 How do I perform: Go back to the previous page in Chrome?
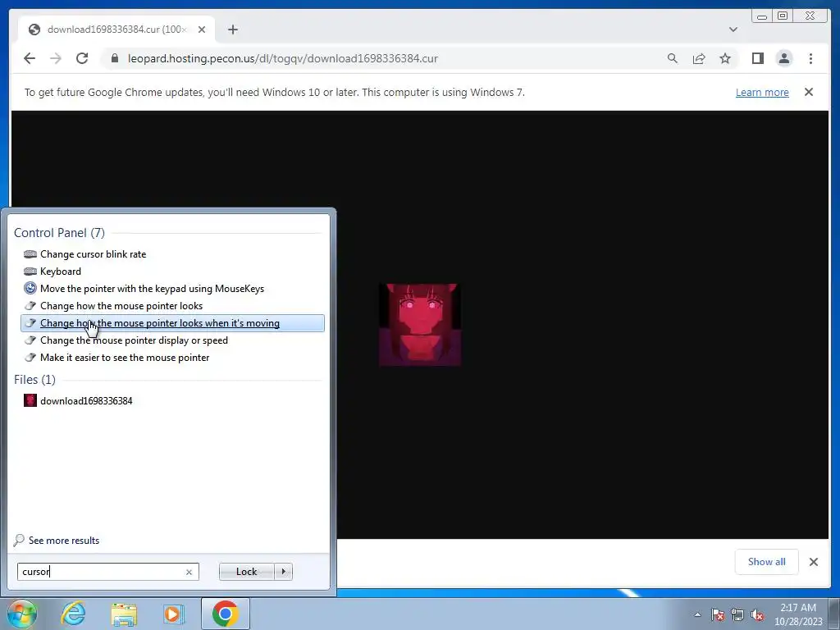pyautogui.click(x=30, y=58)
